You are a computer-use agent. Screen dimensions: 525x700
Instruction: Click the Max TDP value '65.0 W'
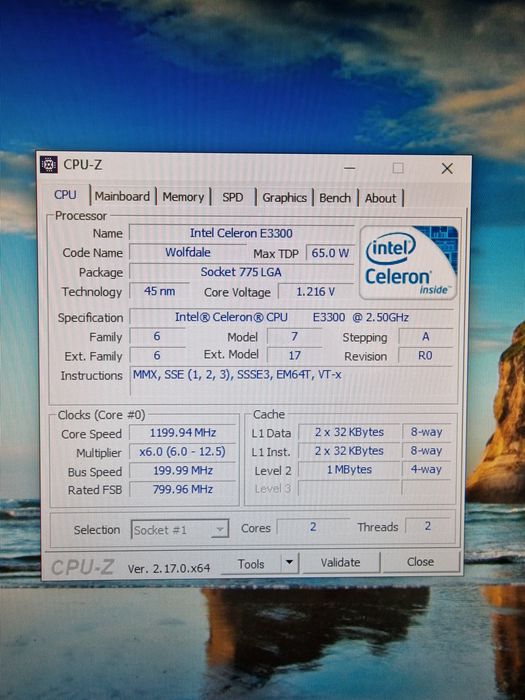330,253
